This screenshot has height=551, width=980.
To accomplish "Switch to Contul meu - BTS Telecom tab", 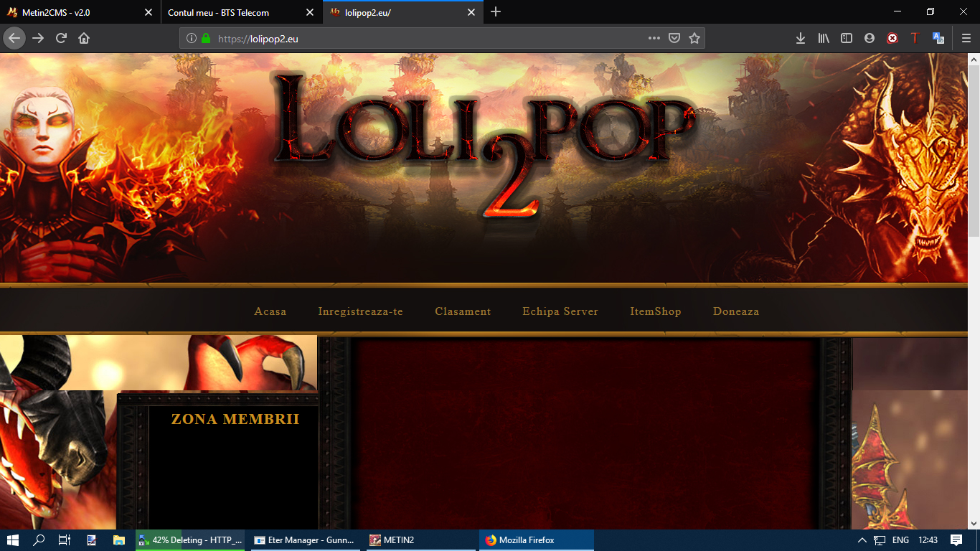I will coord(242,12).
